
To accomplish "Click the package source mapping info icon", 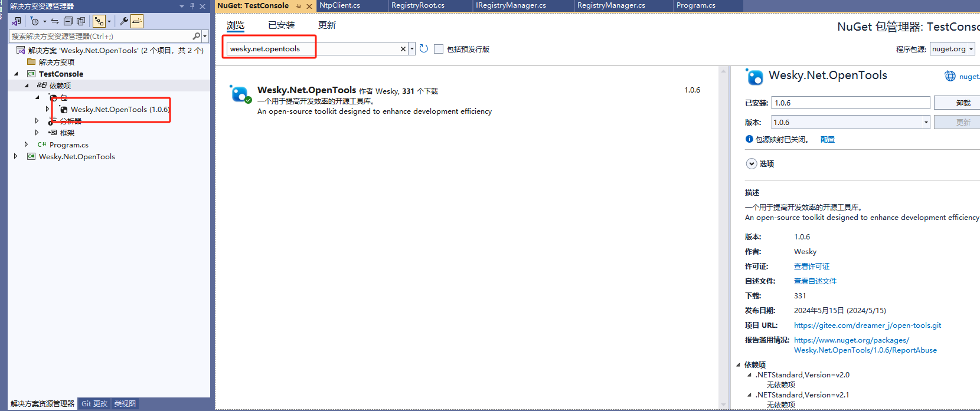I will click(x=749, y=139).
